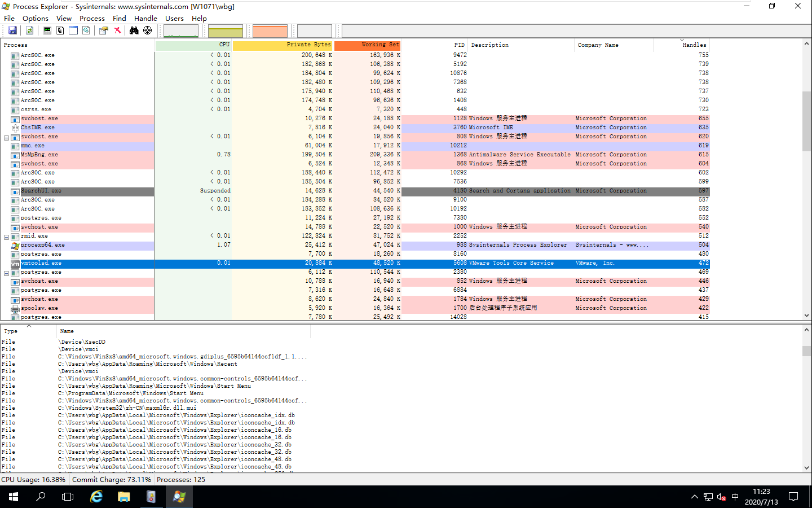Open the process Properties toolbar icon
The height and width of the screenshot is (508, 812).
pyautogui.click(x=104, y=30)
